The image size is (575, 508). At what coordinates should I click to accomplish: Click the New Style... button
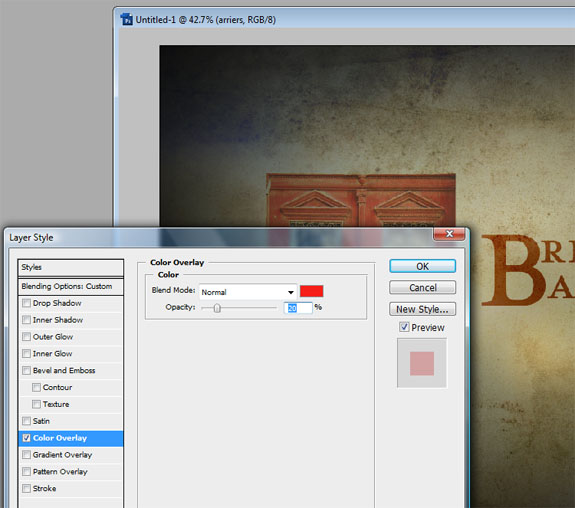422,309
